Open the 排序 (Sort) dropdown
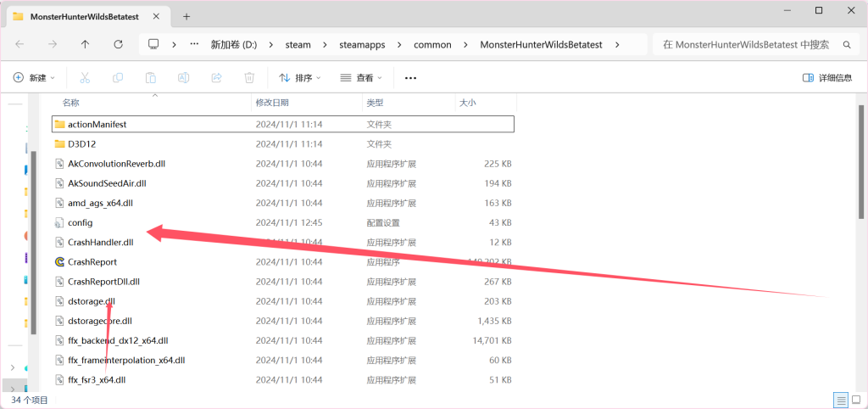 click(299, 78)
